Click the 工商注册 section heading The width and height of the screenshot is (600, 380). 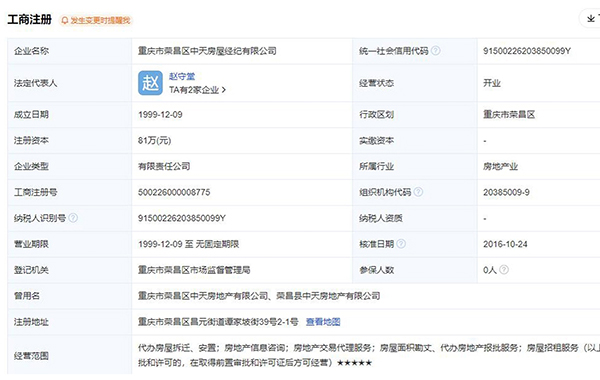click(x=29, y=20)
